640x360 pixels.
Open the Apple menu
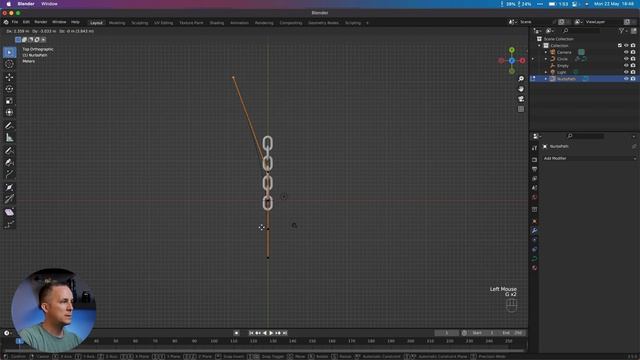click(8, 4)
